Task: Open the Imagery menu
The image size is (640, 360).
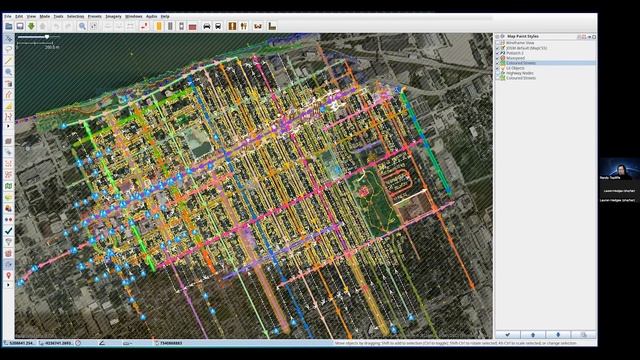Action: click(113, 16)
